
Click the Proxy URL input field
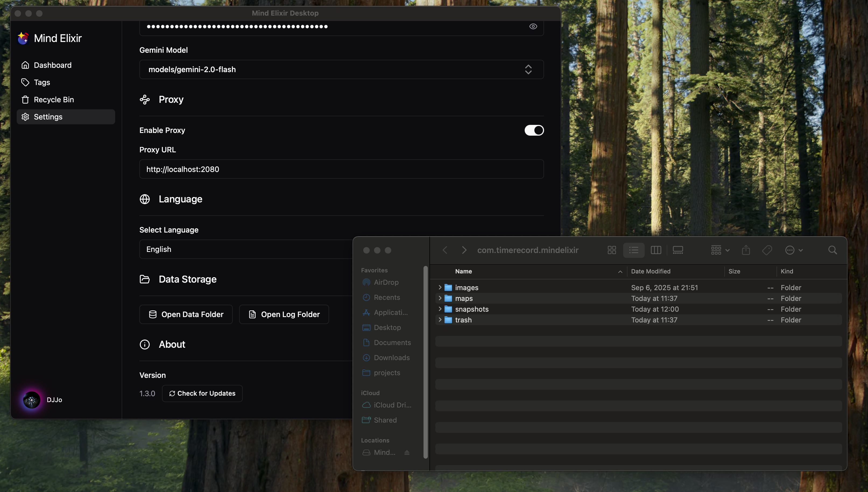[341, 169]
